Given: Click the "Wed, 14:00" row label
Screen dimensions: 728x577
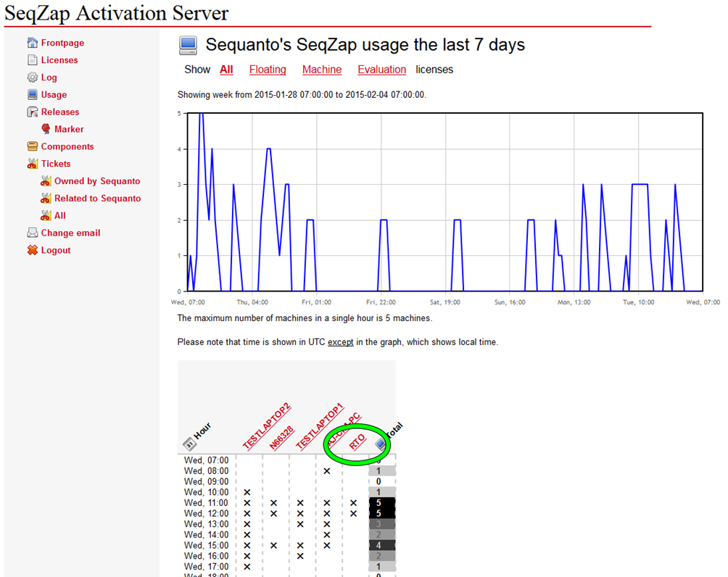Looking at the screenshot, I should (206, 535).
